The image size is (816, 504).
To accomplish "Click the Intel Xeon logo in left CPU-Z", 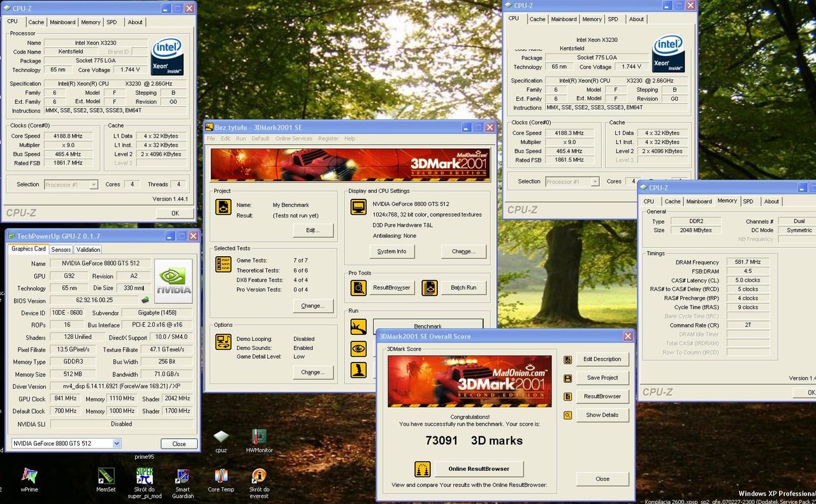I will pos(167,57).
